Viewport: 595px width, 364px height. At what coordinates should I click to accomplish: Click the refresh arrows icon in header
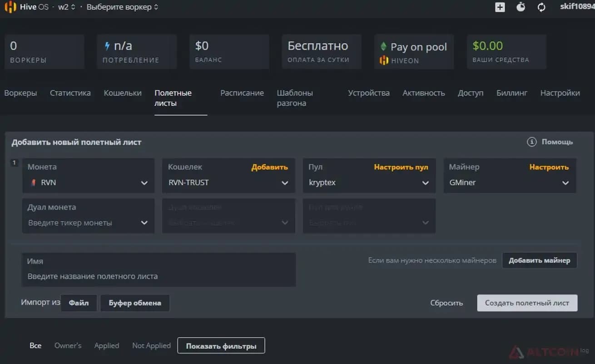coord(541,7)
